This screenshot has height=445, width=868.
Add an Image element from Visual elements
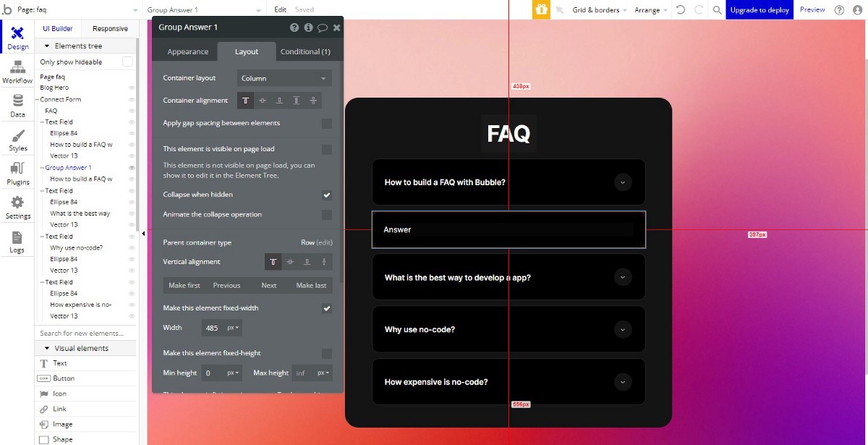[86, 424]
